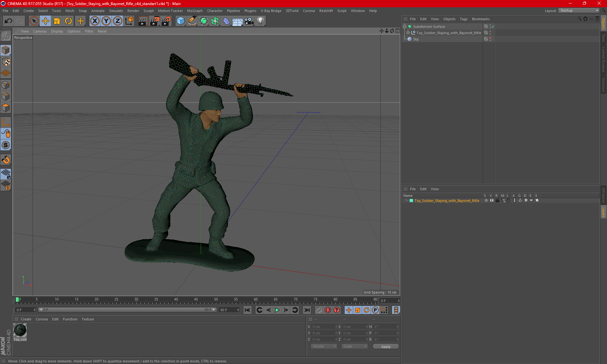
Task: Select the Move tool in toolbar
Action: [46, 21]
